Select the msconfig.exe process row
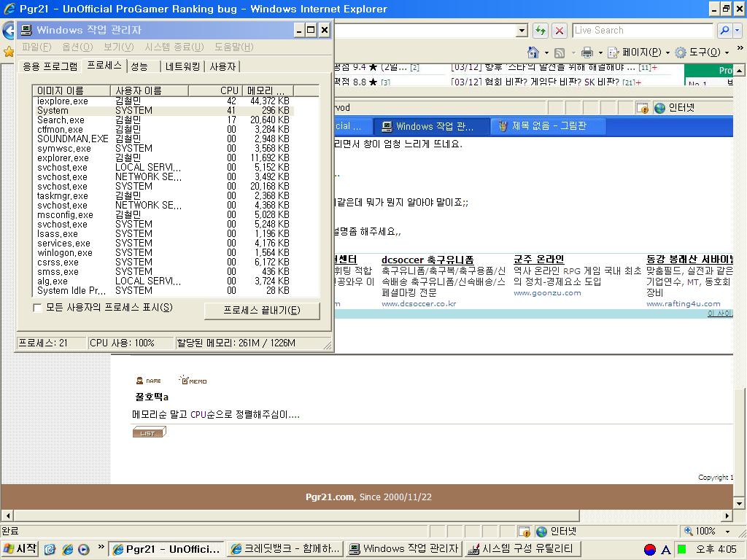Viewport: 747px width, 560px height. (163, 215)
